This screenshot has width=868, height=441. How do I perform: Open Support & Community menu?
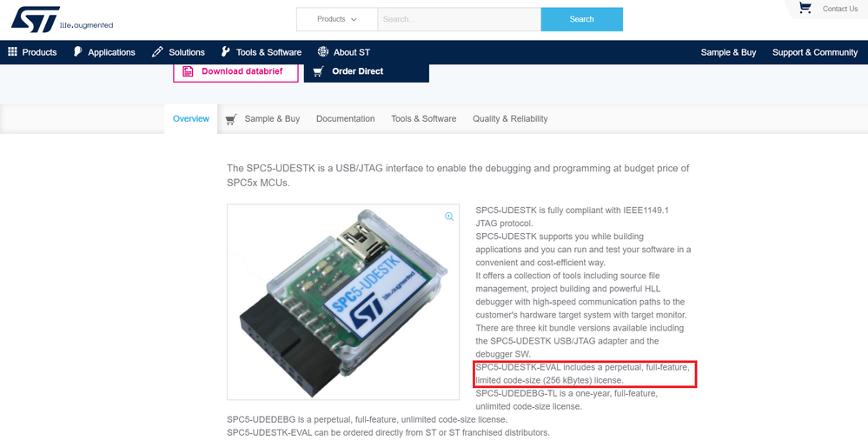(815, 52)
